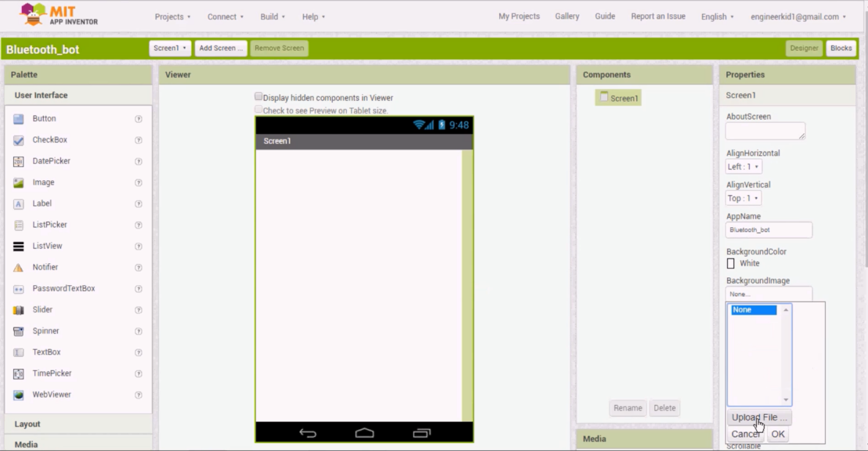Expand the Media palette section
The image size is (868, 451).
coord(78,445)
